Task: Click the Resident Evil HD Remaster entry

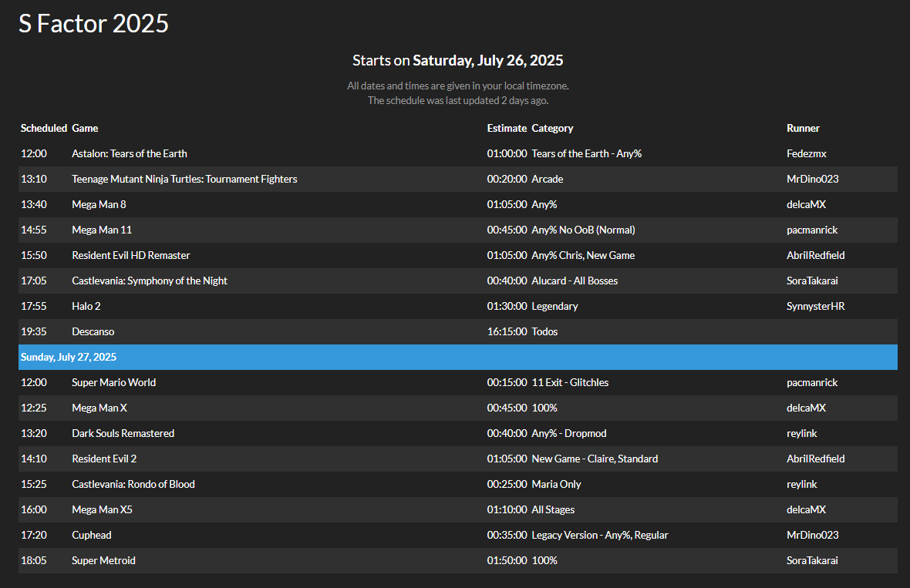Action: pyautogui.click(x=130, y=255)
